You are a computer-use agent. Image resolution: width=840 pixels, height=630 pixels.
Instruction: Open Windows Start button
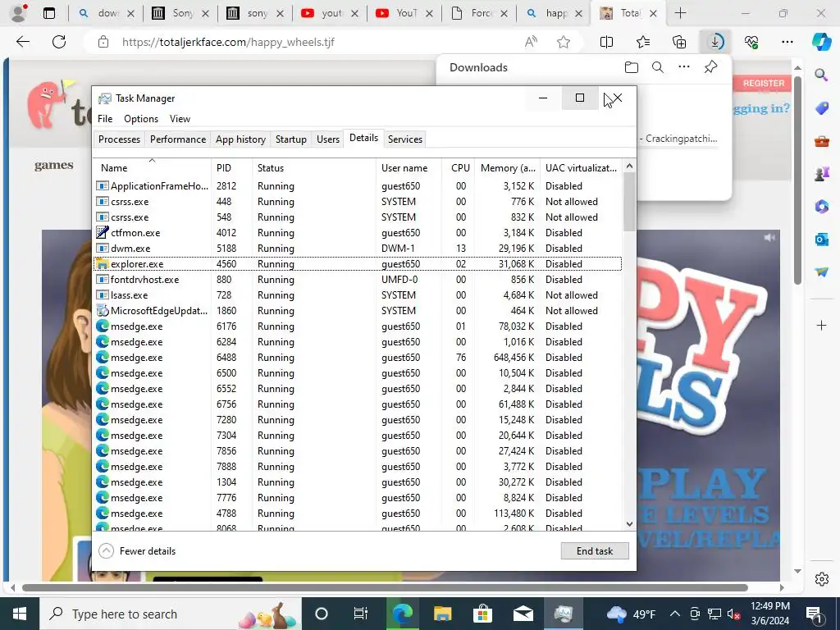pyautogui.click(x=20, y=614)
